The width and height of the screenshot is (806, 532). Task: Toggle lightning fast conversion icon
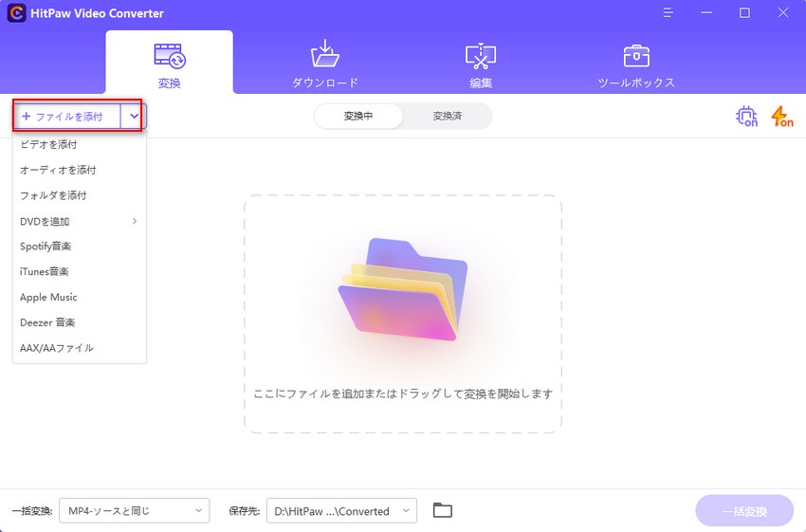click(782, 116)
